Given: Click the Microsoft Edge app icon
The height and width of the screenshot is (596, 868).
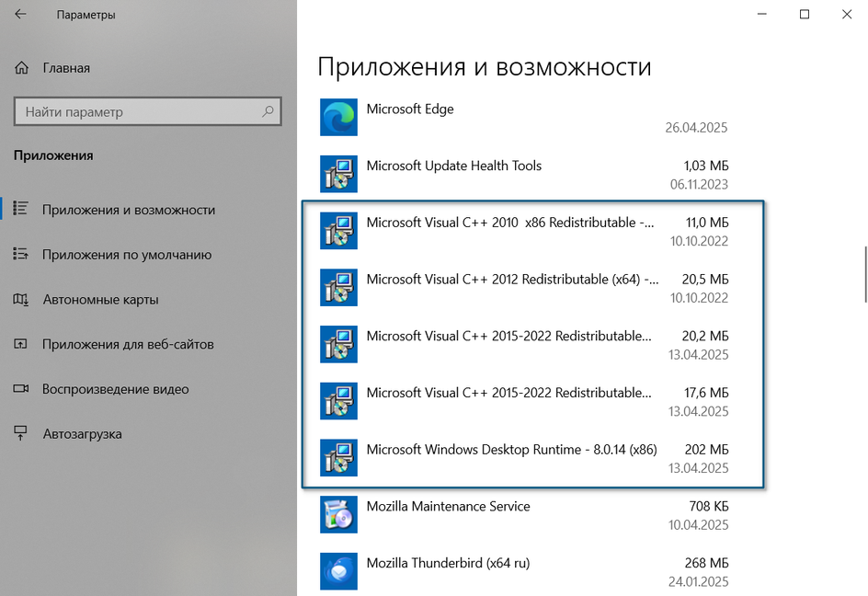Looking at the screenshot, I should pyautogui.click(x=338, y=118).
